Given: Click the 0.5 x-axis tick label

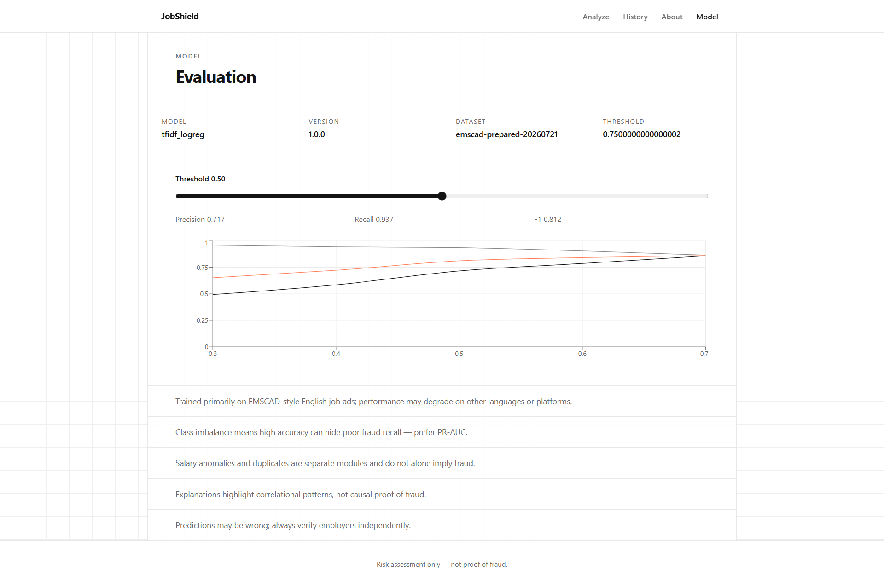Looking at the screenshot, I should (x=459, y=354).
